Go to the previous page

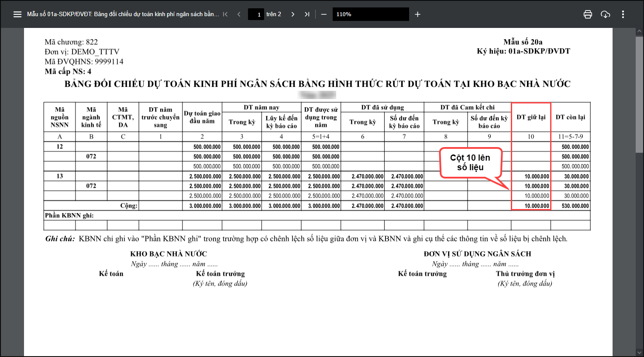point(239,14)
